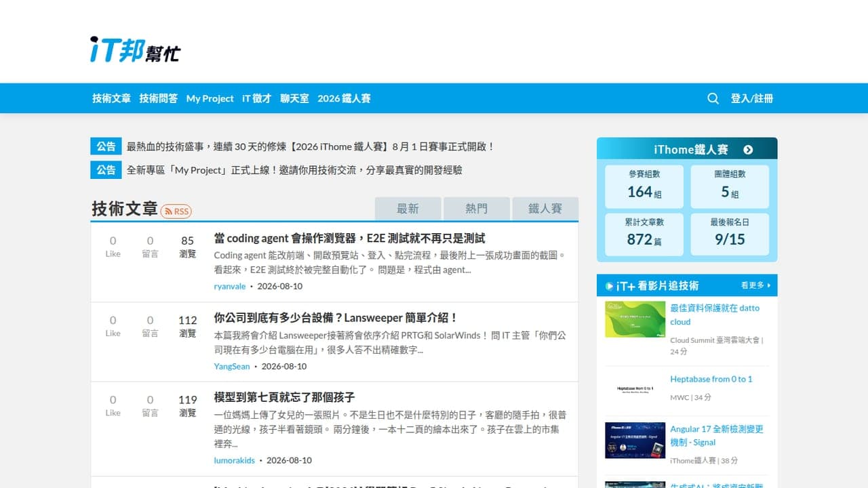Open the 最佳資料保護就在 datto cloud video link

pos(715,314)
